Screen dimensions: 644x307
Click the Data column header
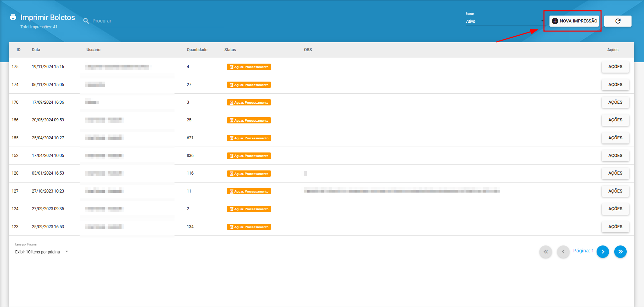pos(36,50)
